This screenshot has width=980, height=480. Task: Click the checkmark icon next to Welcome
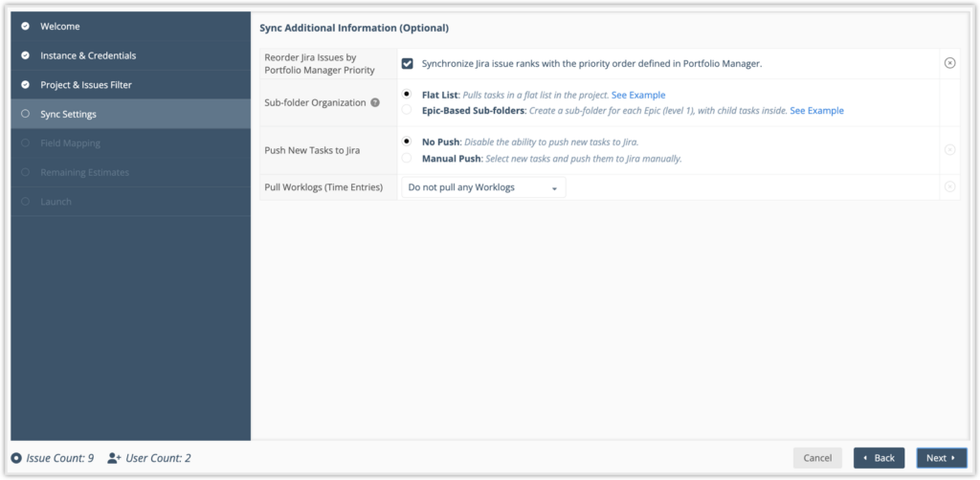coord(25,26)
